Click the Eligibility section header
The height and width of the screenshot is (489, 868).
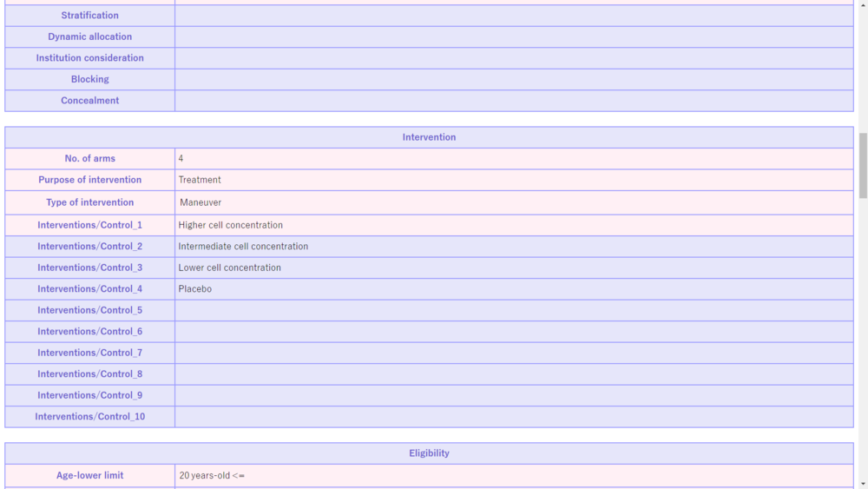coord(429,453)
